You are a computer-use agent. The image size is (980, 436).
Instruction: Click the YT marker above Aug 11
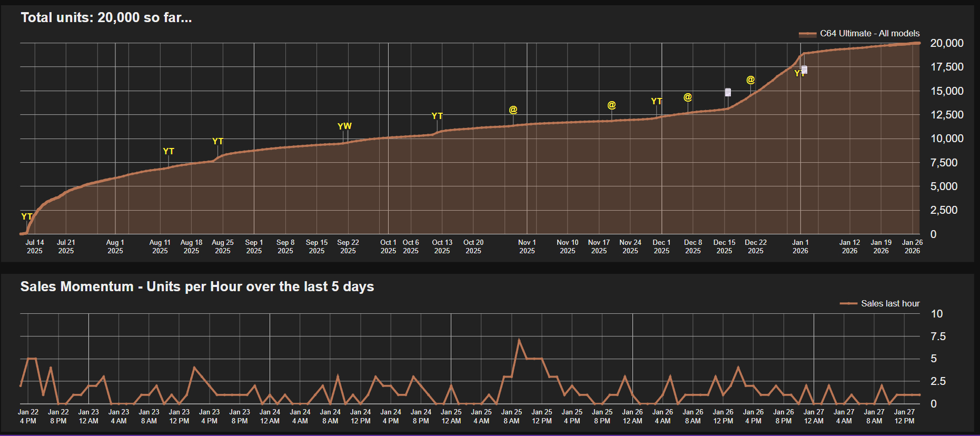[x=169, y=152]
